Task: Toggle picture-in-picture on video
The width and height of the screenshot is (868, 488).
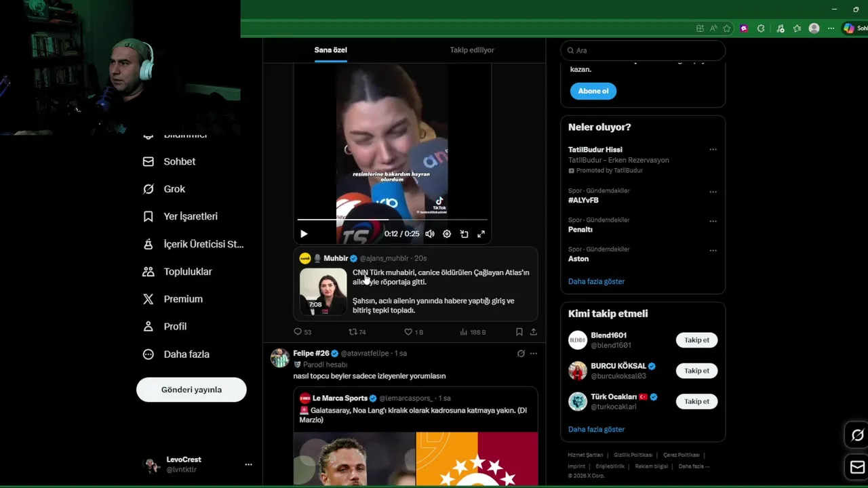Action: [x=464, y=234]
